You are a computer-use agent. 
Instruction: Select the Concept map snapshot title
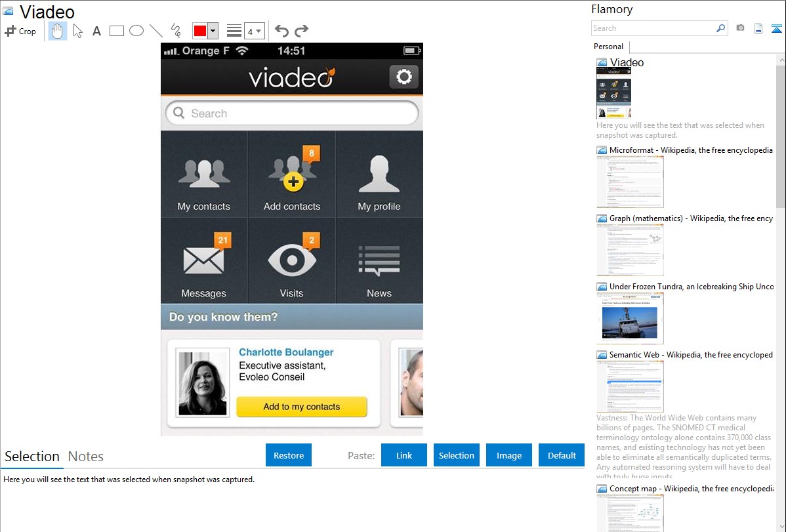pyautogui.click(x=692, y=489)
